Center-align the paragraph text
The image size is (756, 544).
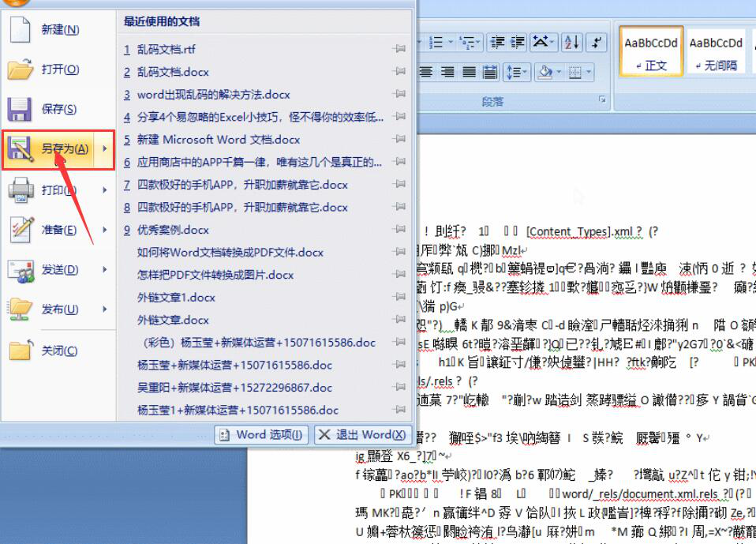(425, 73)
